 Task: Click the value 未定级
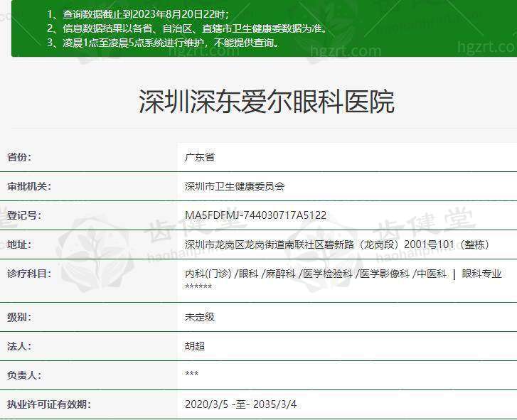tap(200, 317)
